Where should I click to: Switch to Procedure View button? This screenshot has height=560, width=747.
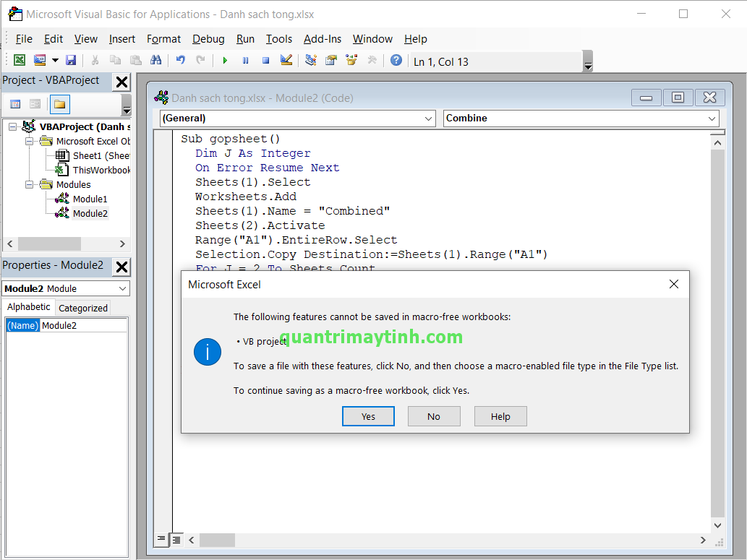tap(161, 539)
